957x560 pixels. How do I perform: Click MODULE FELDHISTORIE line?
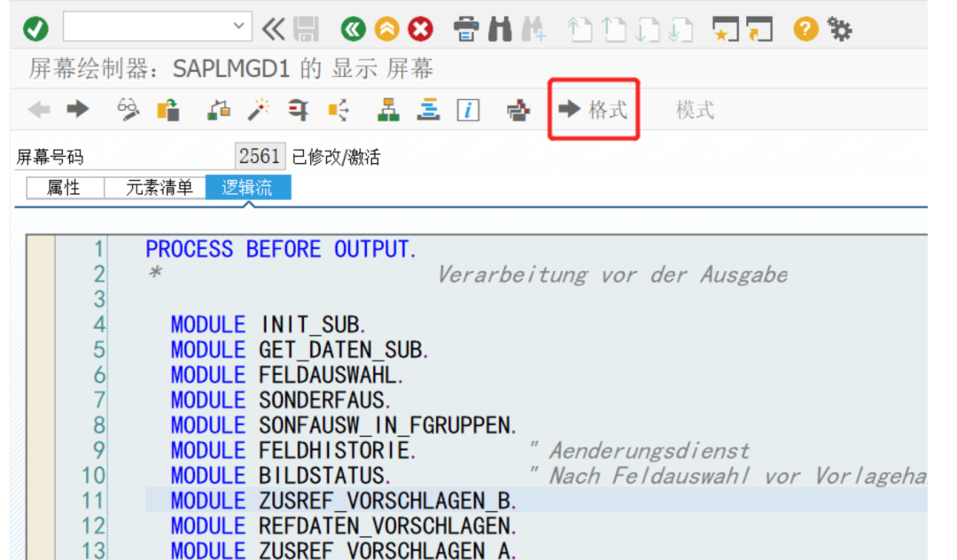(x=293, y=450)
